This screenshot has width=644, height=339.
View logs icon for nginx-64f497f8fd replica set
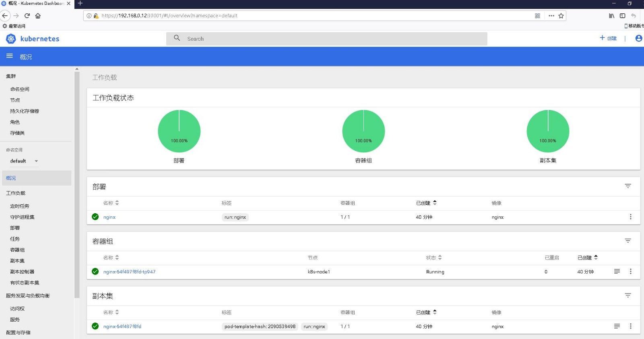coord(617,326)
